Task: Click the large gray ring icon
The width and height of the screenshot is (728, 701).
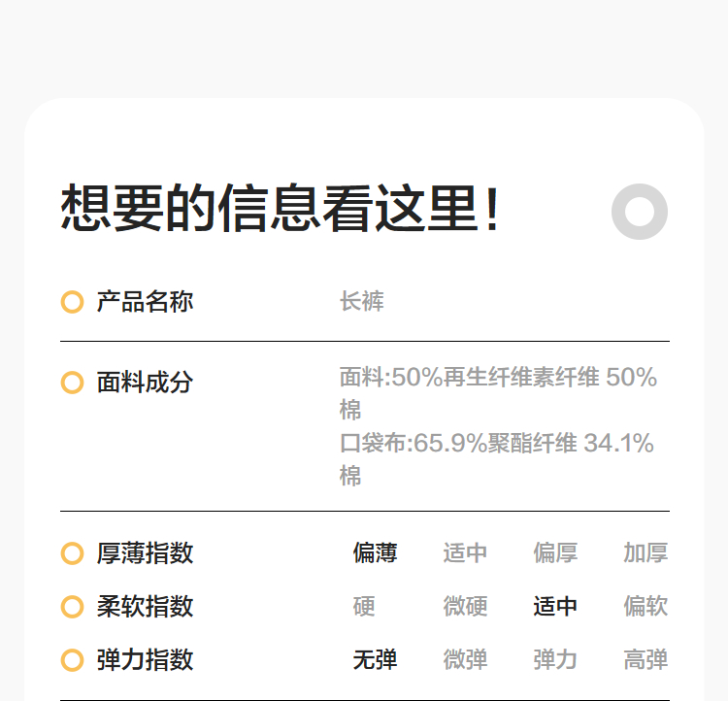Action: [640, 211]
